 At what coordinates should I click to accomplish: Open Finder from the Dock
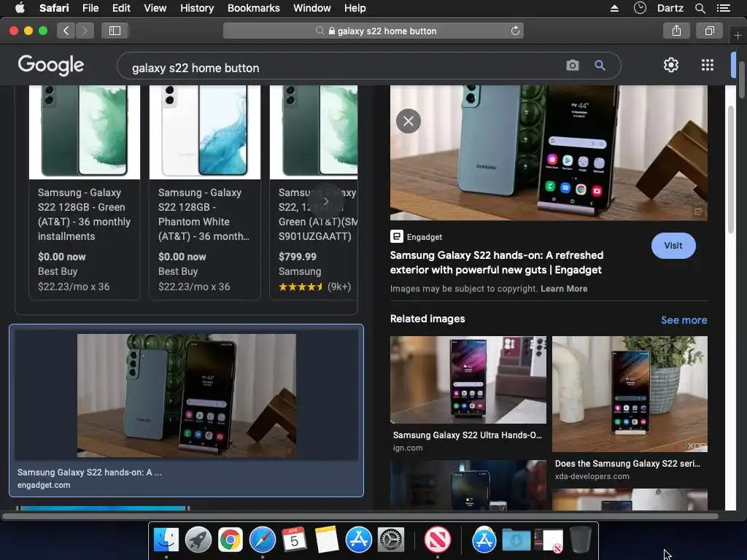click(x=166, y=540)
